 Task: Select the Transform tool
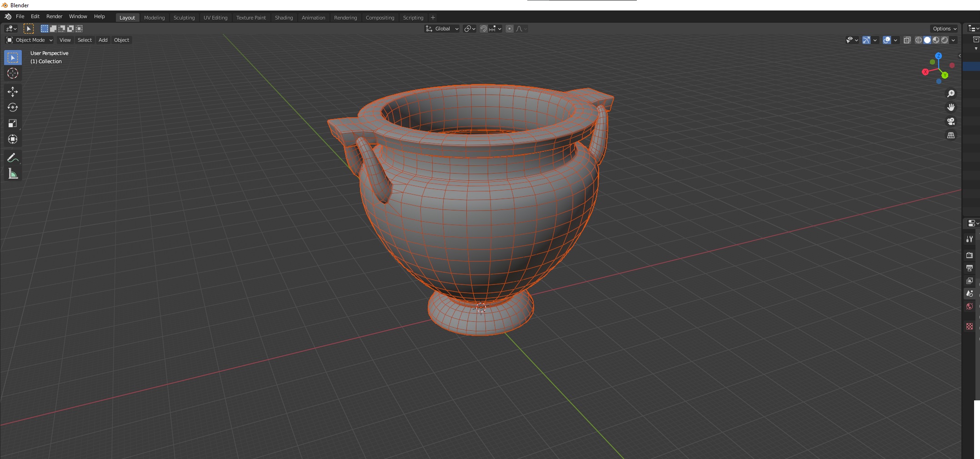[x=13, y=140]
